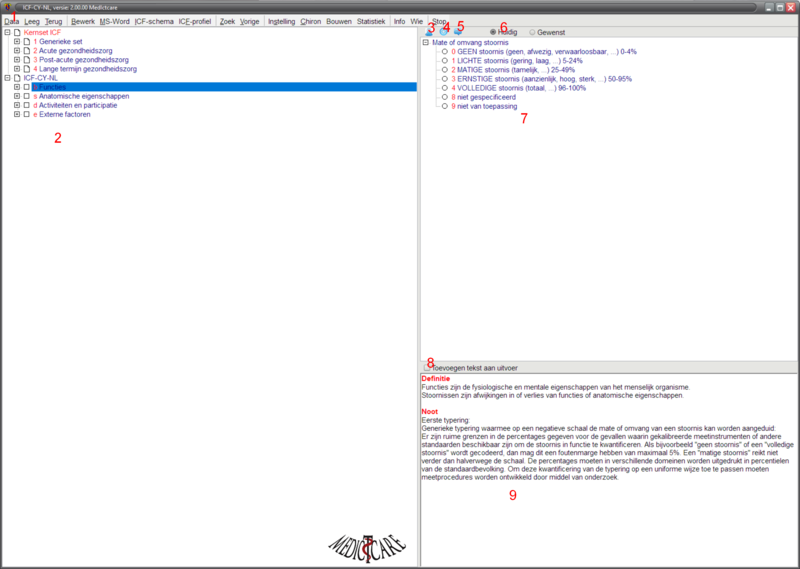Viewport: 800px width, 569px height.
Task: Open the ICF-schema menu
Action: (x=154, y=20)
